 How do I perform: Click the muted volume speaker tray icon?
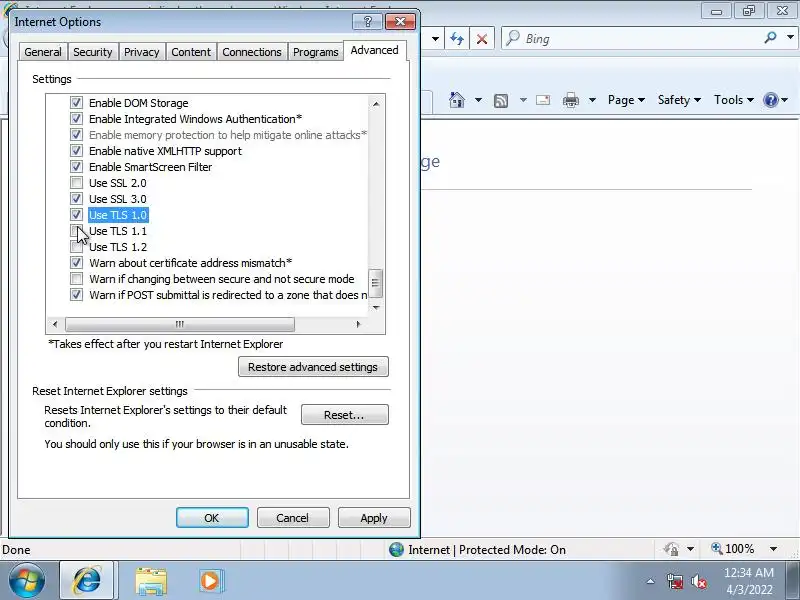point(698,581)
